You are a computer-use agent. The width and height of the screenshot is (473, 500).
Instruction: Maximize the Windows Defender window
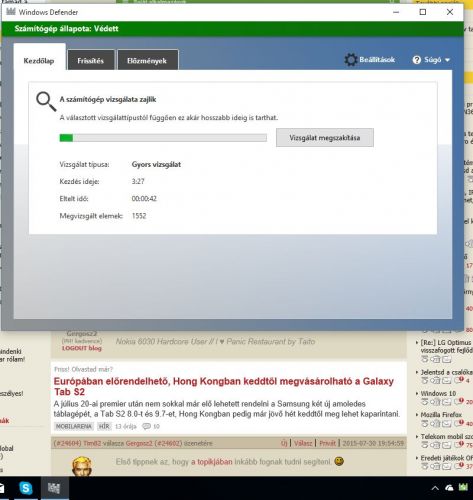pos(423,12)
